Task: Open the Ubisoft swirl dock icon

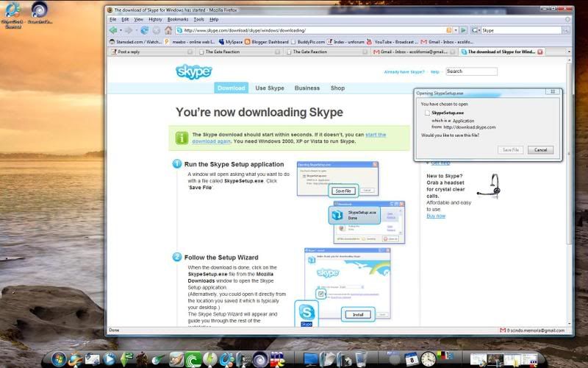Action: tap(260, 359)
